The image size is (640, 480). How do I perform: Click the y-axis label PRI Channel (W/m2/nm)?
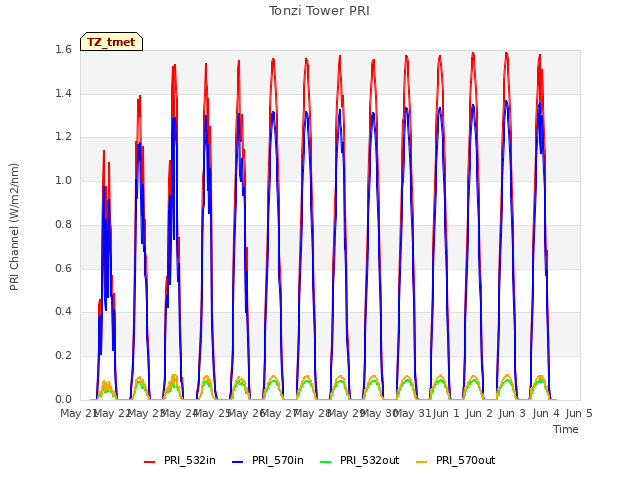[14, 227]
